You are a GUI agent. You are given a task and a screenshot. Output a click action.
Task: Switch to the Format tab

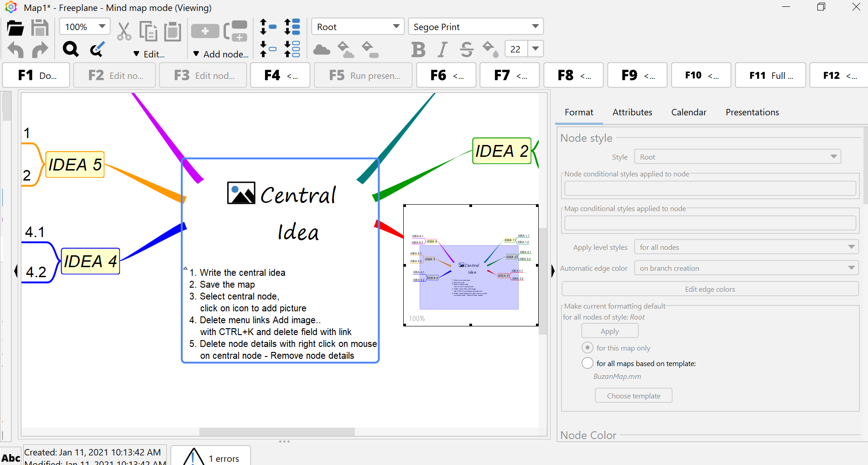(579, 112)
